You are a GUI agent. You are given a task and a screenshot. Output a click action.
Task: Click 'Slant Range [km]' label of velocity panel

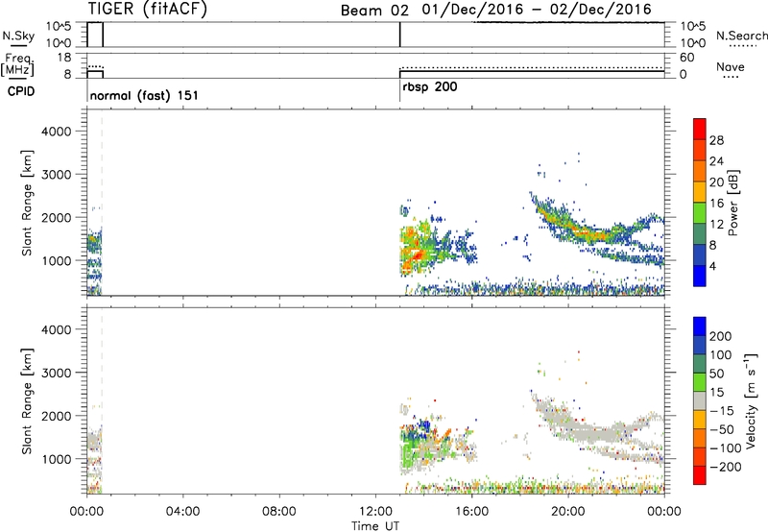27,401
